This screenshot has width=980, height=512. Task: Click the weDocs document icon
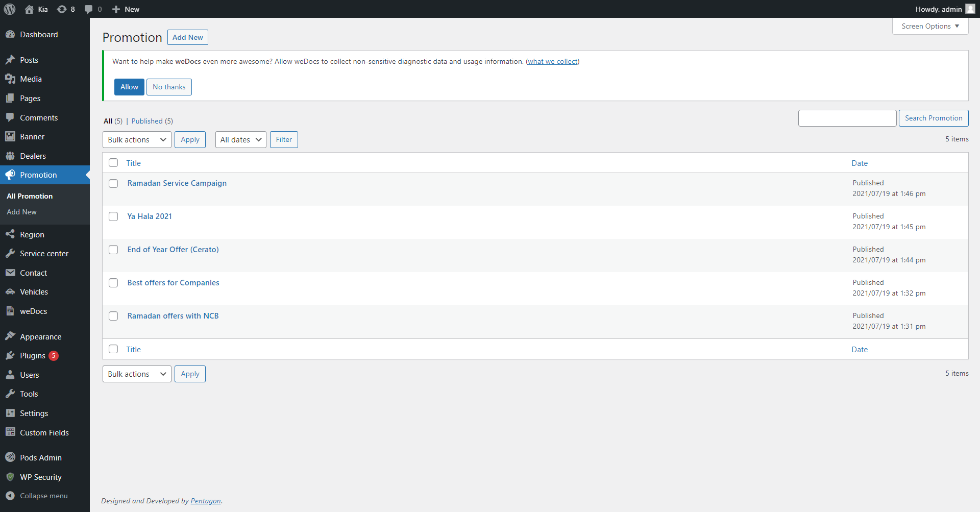(10, 311)
